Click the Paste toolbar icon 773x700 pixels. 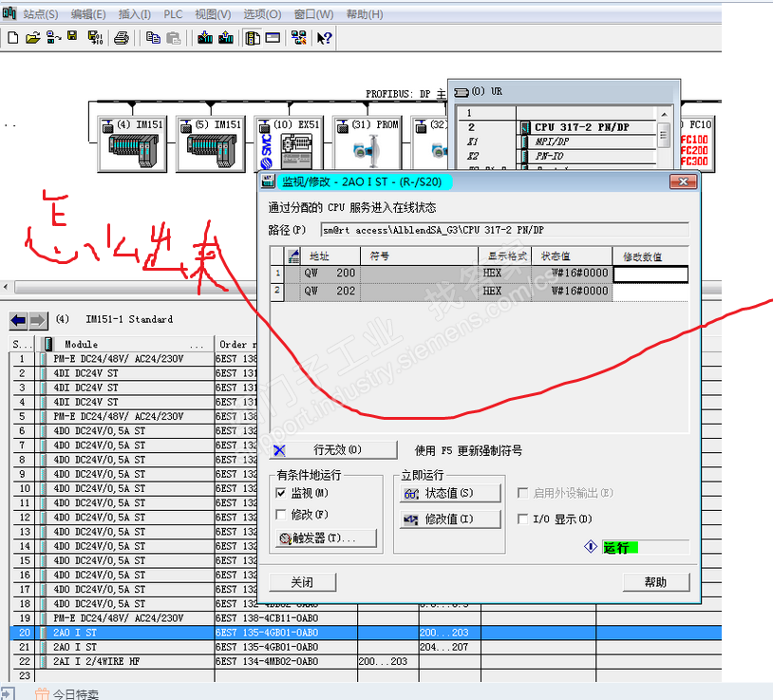173,37
